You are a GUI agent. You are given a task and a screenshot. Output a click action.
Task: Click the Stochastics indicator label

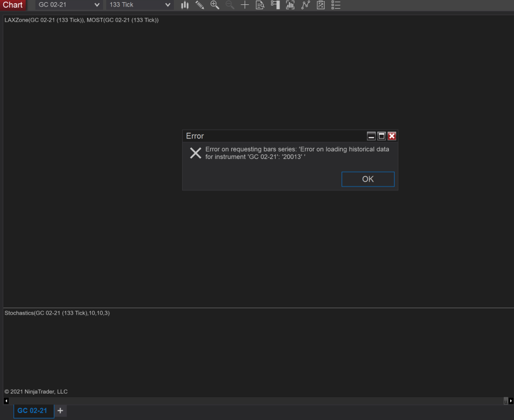[x=57, y=313]
